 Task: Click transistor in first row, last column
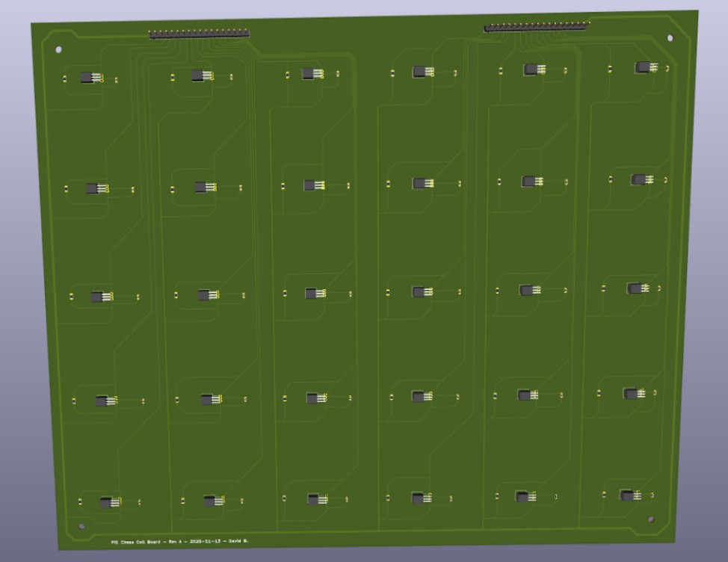[644, 67]
